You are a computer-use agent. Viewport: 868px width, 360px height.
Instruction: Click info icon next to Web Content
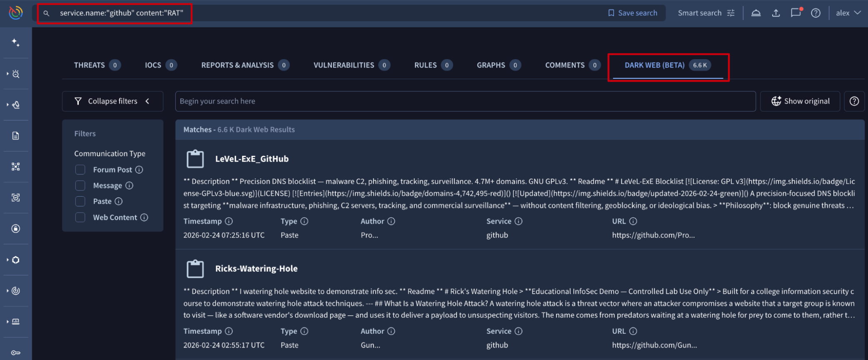click(144, 217)
